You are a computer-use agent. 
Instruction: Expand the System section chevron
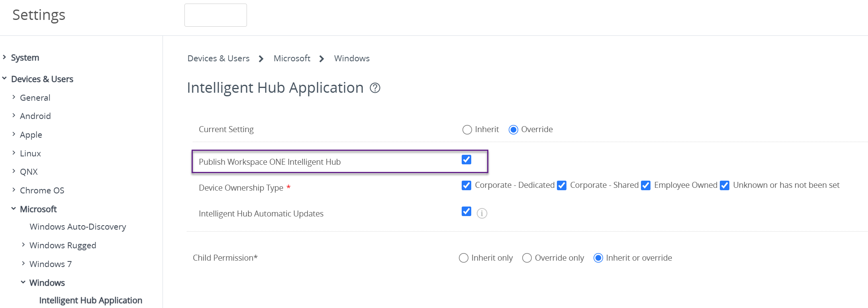click(4, 57)
